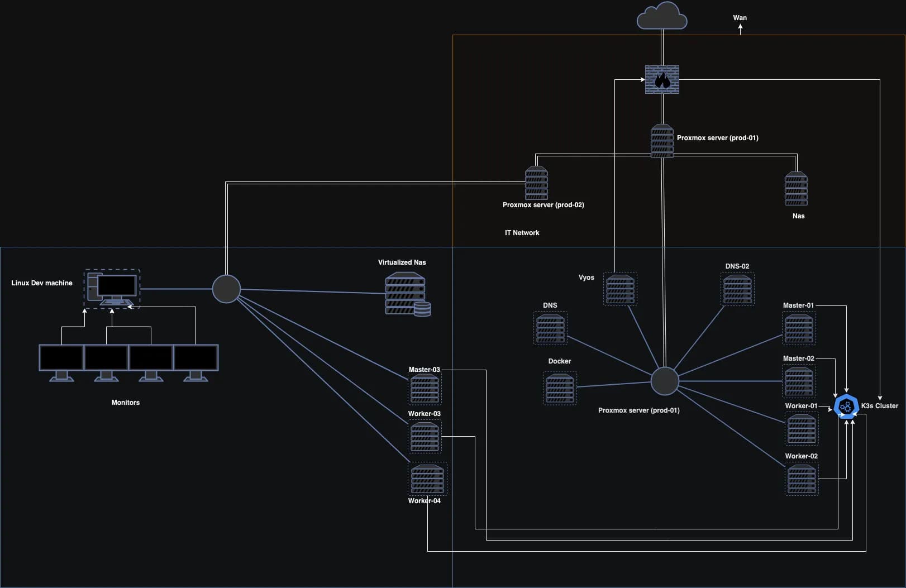Select the Proxmox server (prod-02) server icon
Screen dimensions: 906x588
click(x=536, y=183)
